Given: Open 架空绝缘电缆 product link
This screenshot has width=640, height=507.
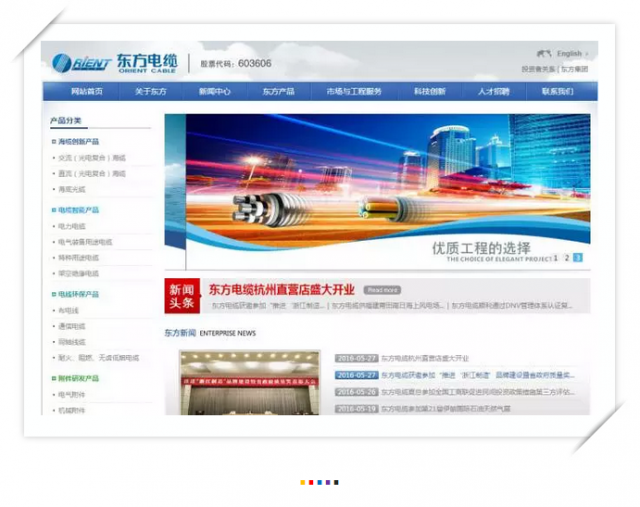Looking at the screenshot, I should (78, 274).
